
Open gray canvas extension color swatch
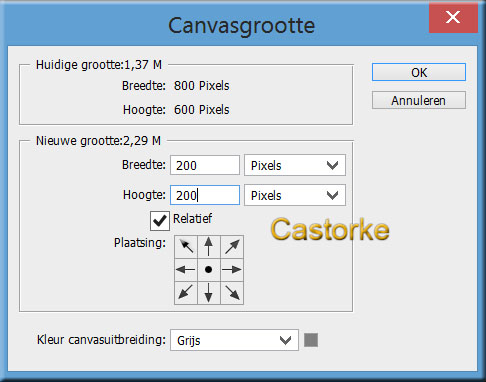(x=311, y=340)
